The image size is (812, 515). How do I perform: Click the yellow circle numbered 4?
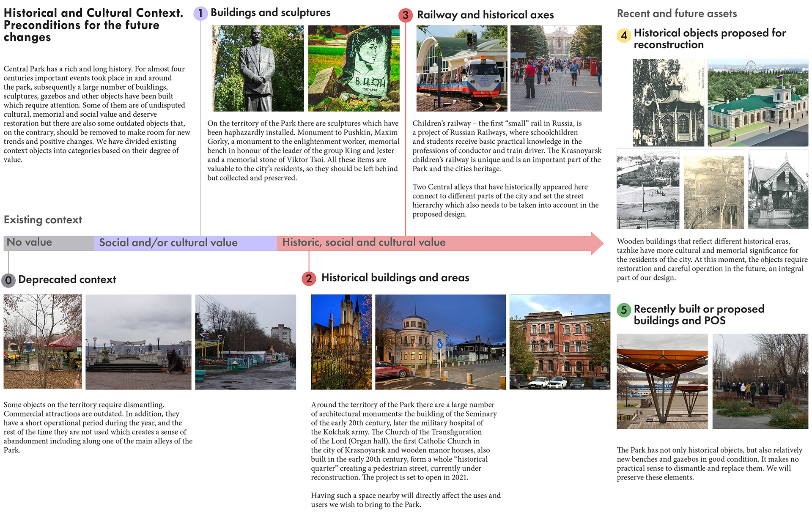(624, 36)
